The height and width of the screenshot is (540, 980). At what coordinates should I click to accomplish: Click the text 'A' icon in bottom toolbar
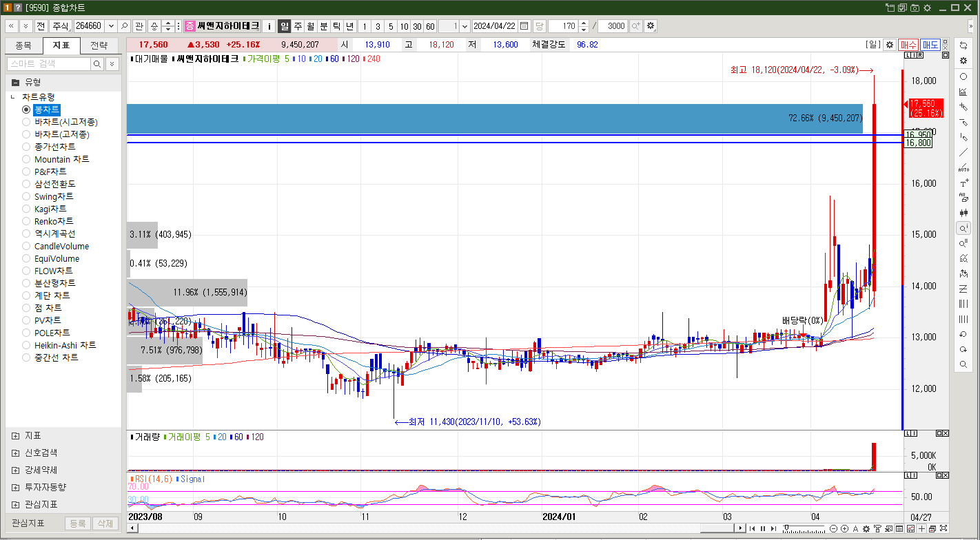point(855,528)
